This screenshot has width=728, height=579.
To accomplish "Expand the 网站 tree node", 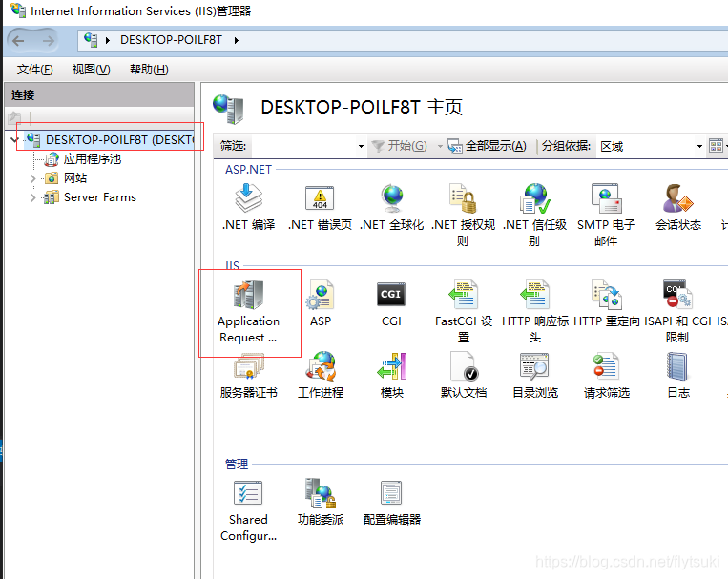I will (32, 178).
